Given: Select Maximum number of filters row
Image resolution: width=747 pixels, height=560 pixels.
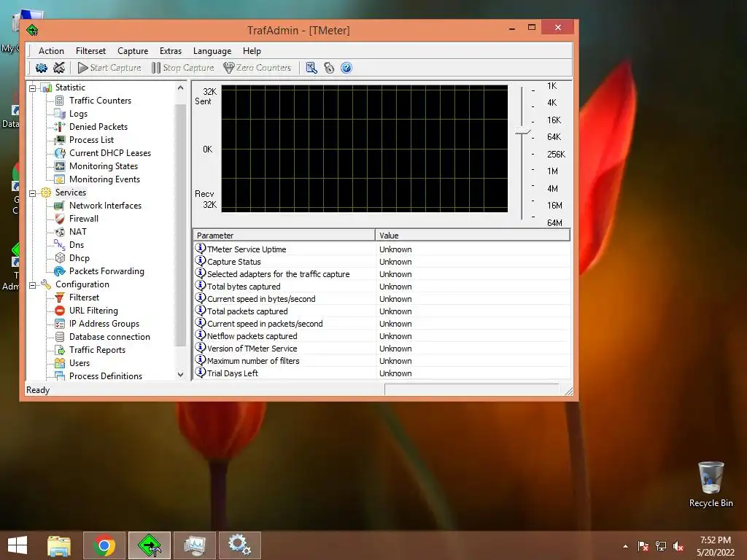Looking at the screenshot, I should tap(382, 360).
